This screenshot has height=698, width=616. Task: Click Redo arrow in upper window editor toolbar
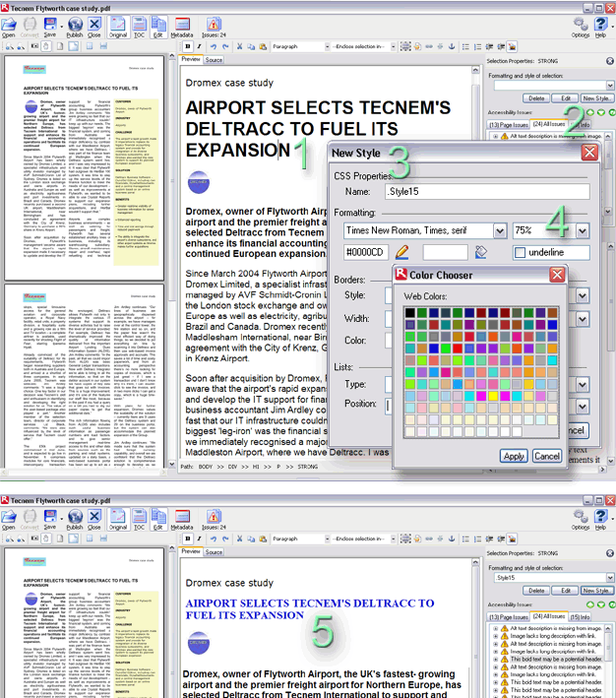point(225,46)
